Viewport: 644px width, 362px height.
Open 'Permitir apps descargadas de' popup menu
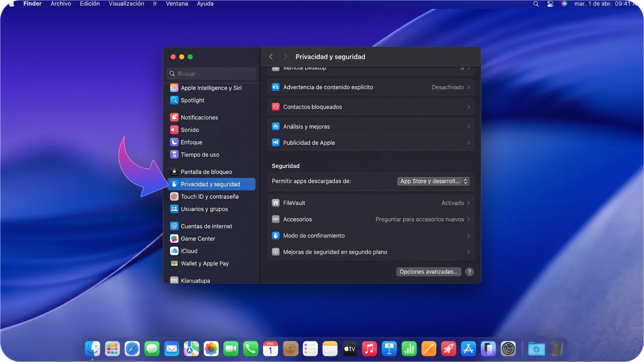(x=433, y=181)
